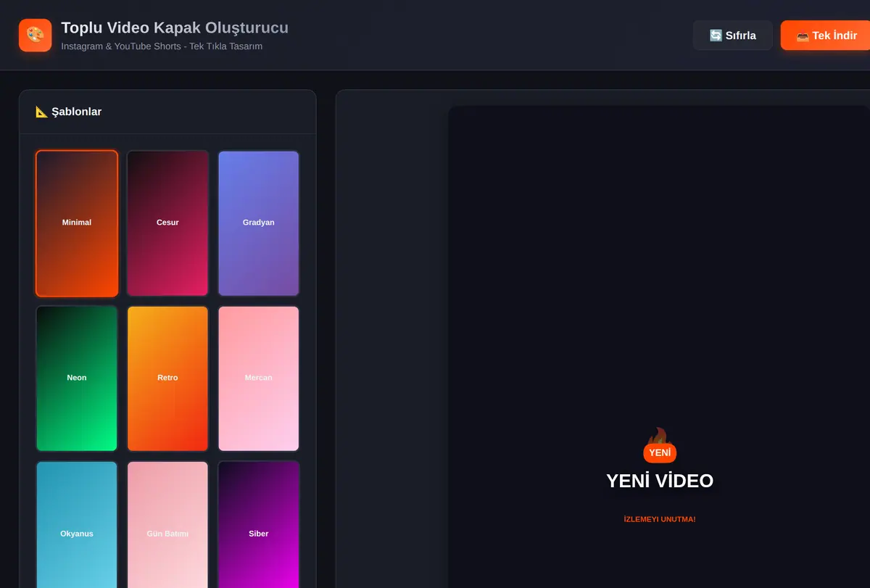Screen dimensions: 870x588
Task: Choose the Cesur template
Action: pyautogui.click(x=167, y=223)
